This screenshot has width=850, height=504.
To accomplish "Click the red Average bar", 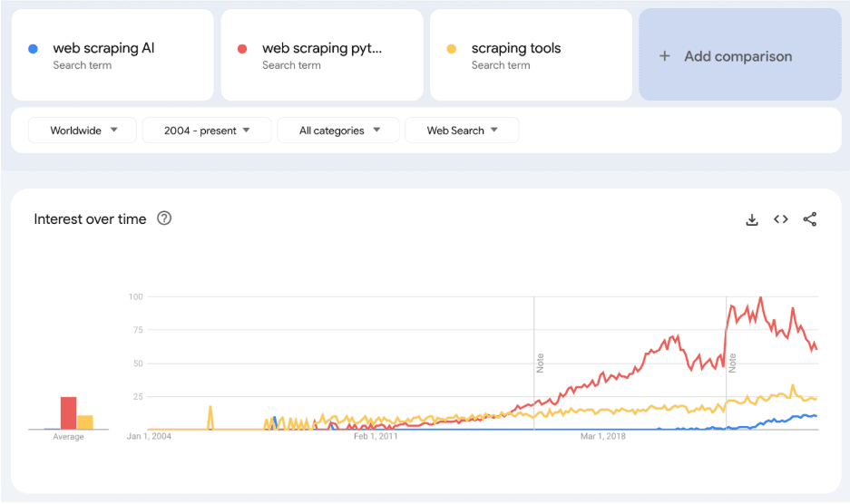I will click(68, 412).
